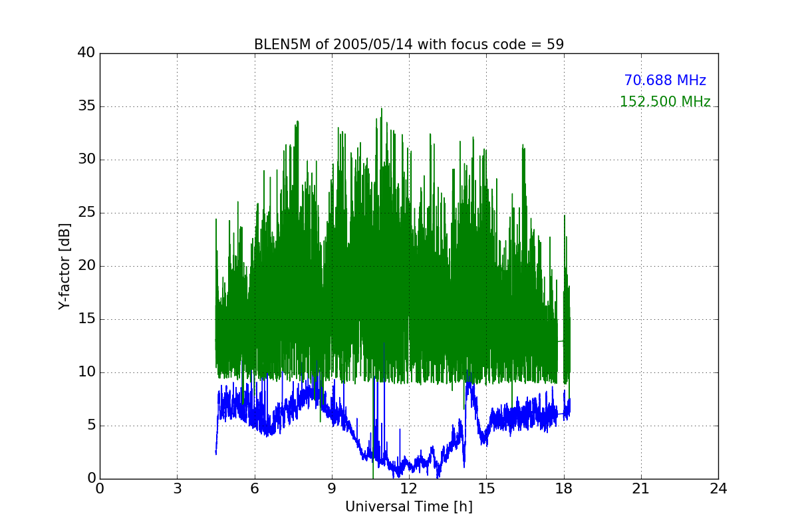
Task: Click the green '152.500 MHz' legend label
Action: 665,102
